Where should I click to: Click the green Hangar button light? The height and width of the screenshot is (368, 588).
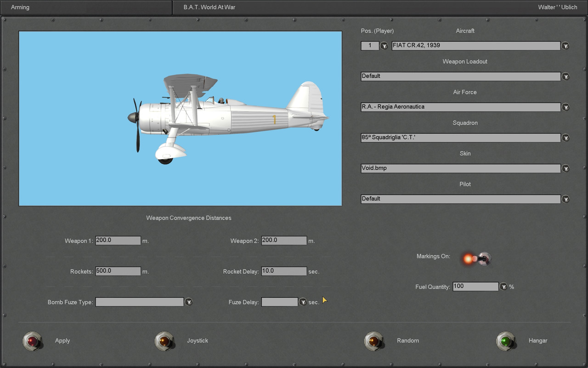click(x=506, y=341)
